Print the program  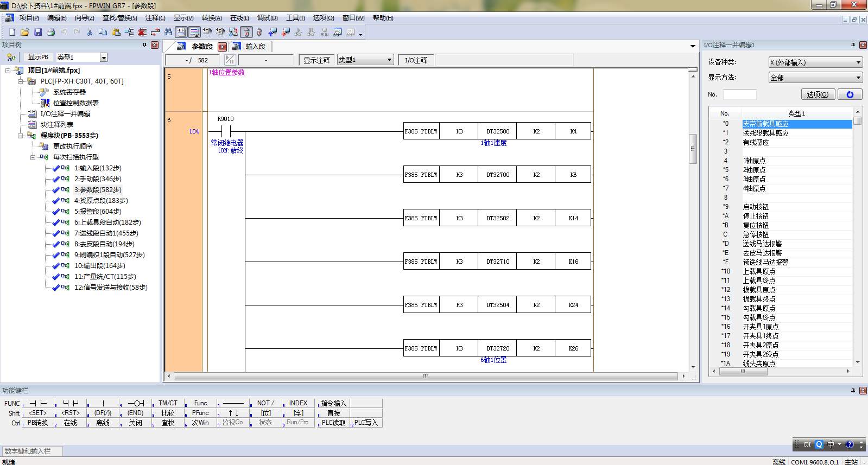51,32
